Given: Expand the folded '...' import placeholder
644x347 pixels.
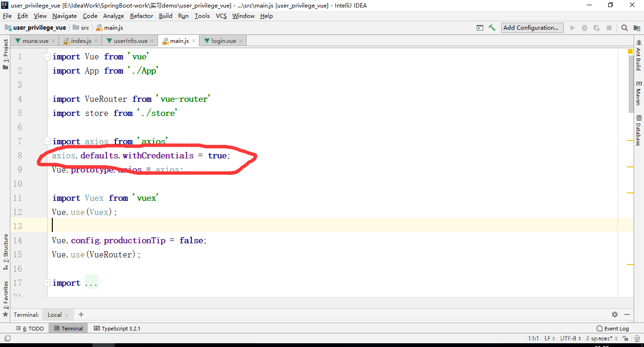Looking at the screenshot, I should pos(91,283).
